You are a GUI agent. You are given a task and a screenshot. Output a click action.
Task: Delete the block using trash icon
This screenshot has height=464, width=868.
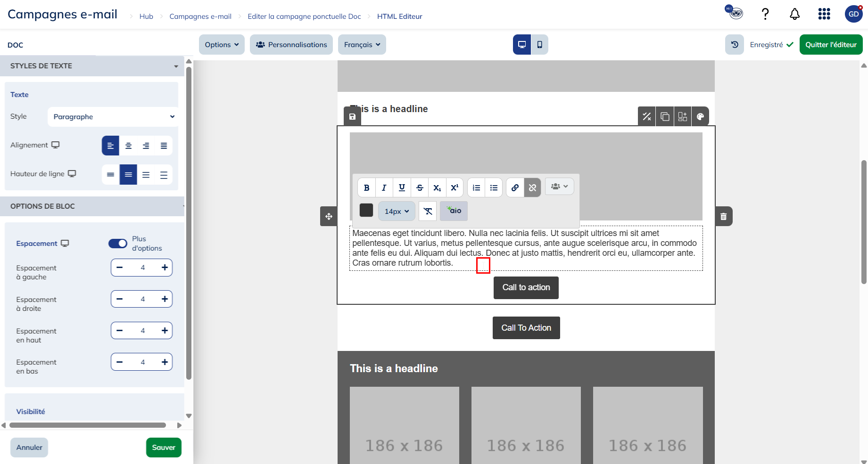click(723, 216)
